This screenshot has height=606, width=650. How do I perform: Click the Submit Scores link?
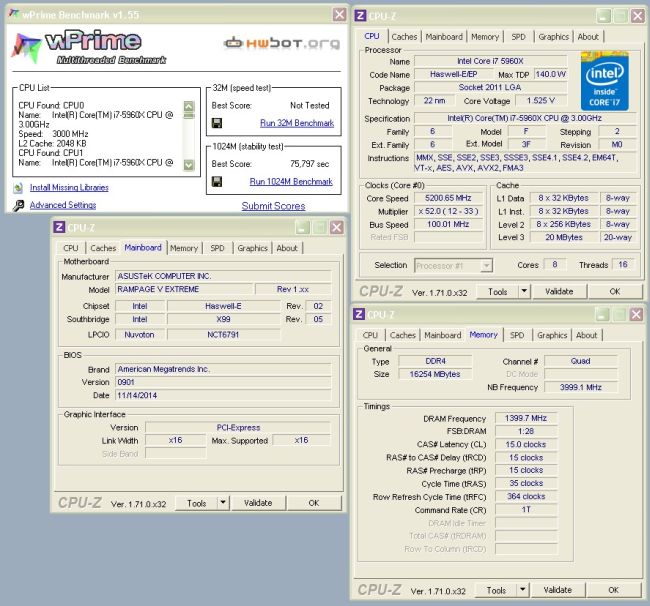click(273, 206)
